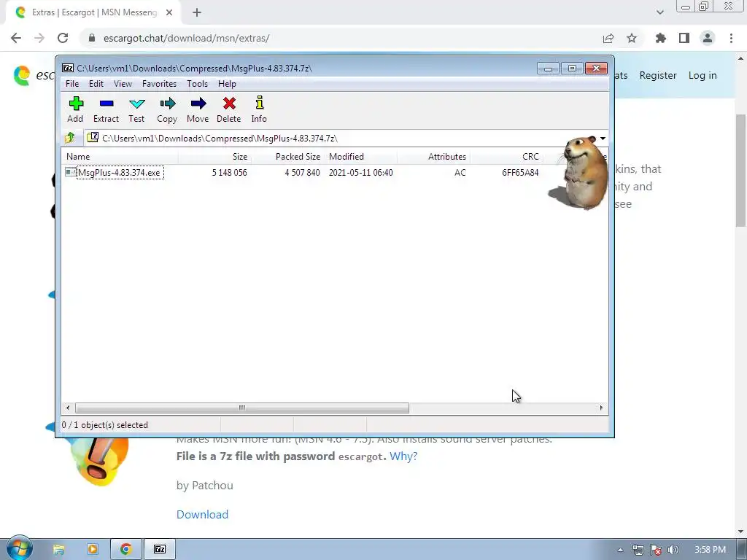Screen dimensions: 747x560
Task: Open the Chrome three-dot menu
Action: pos(731,38)
